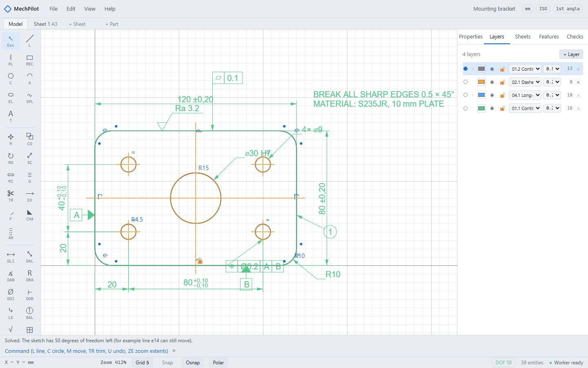Activate the Chamfer (CHA) tool
This screenshot has height=368, width=588.
pos(30,215)
